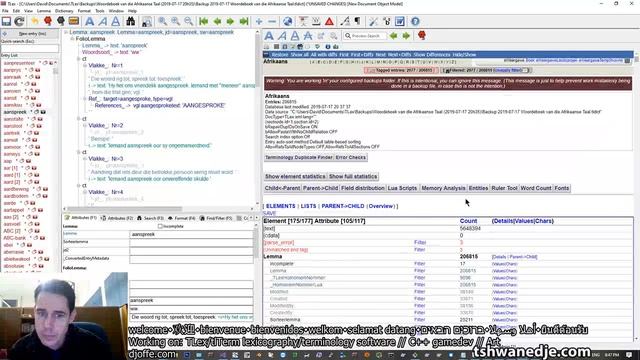Click preview pane green forward arrow

406,36
